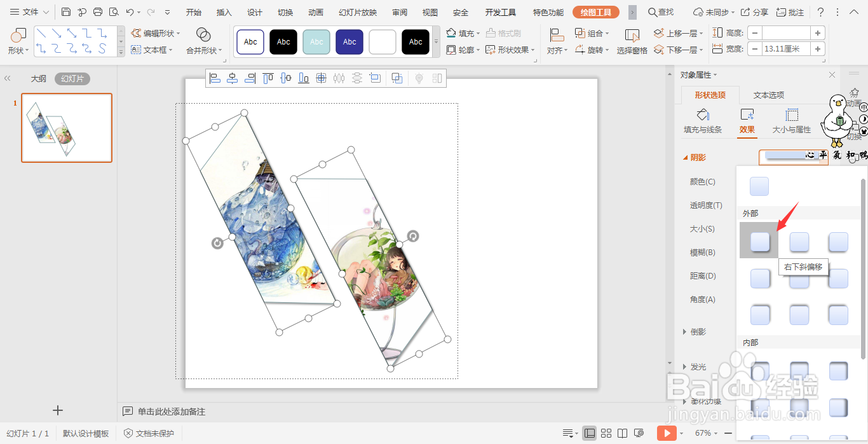Image resolution: width=868 pixels, height=444 pixels.
Task: Add a new slide with plus button
Action: coord(58,410)
